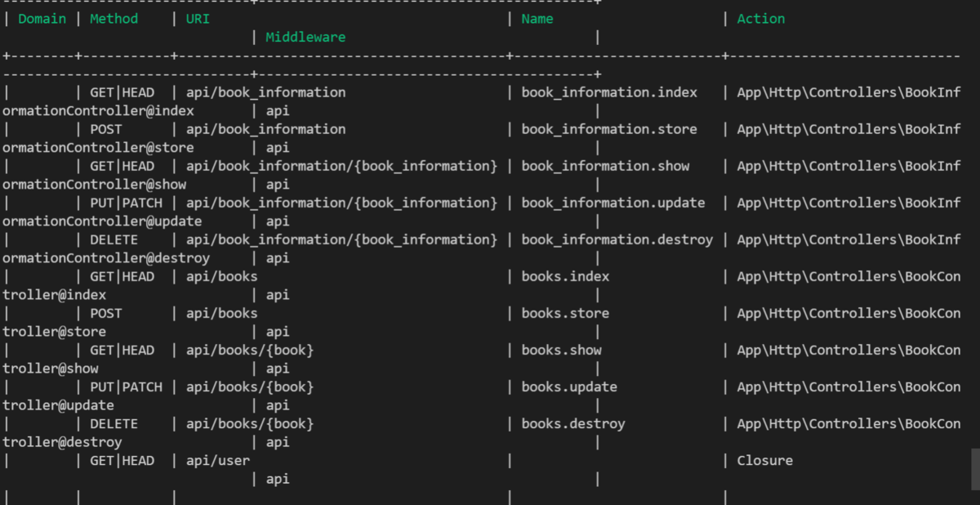980x505 pixels.
Task: Click the api middleware under api/user route
Action: pos(278,479)
